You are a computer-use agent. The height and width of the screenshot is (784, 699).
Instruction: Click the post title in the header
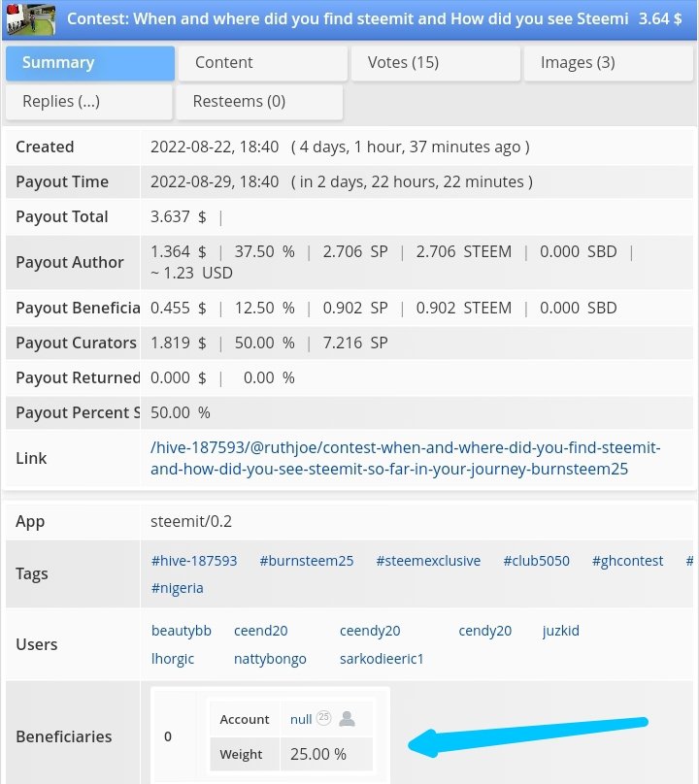(x=348, y=19)
